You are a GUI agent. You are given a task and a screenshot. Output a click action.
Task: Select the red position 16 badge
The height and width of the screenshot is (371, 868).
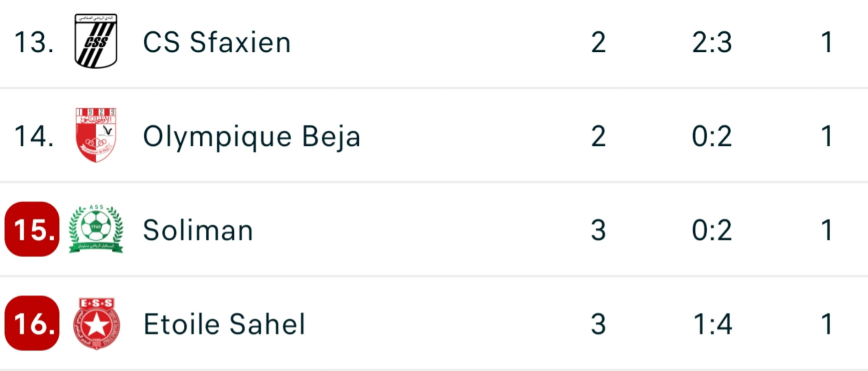click(x=32, y=323)
